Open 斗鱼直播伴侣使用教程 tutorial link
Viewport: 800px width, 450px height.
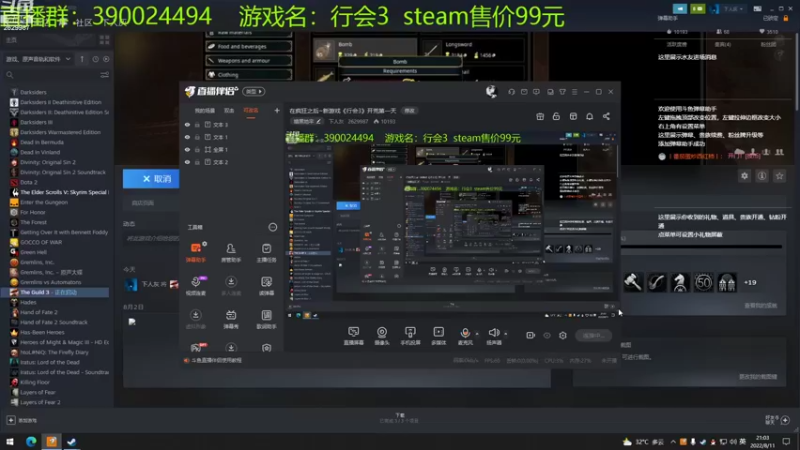(x=216, y=360)
